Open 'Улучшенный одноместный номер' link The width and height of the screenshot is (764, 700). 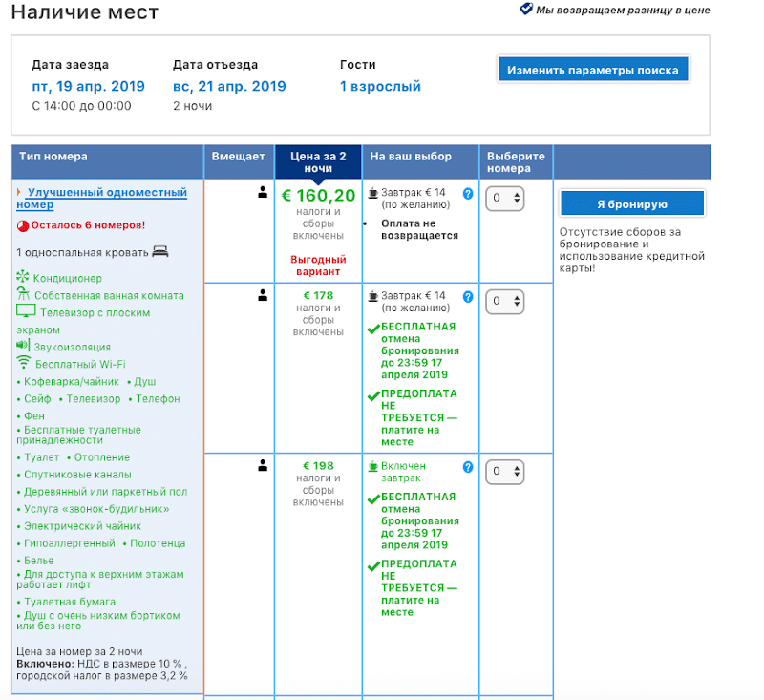click(x=102, y=199)
